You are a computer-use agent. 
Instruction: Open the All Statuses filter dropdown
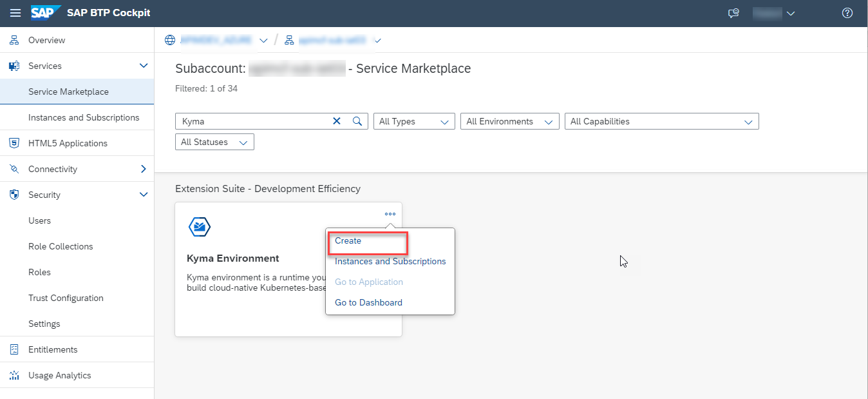coord(214,142)
